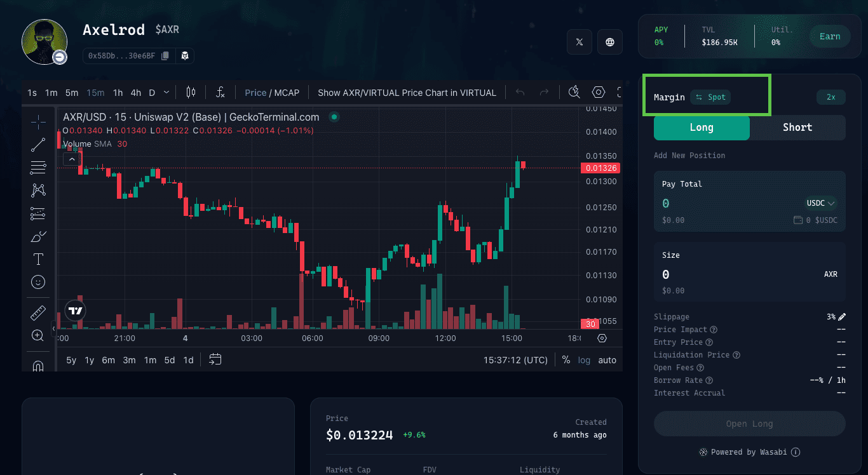Select the trend line drawing tool

pos(38,145)
